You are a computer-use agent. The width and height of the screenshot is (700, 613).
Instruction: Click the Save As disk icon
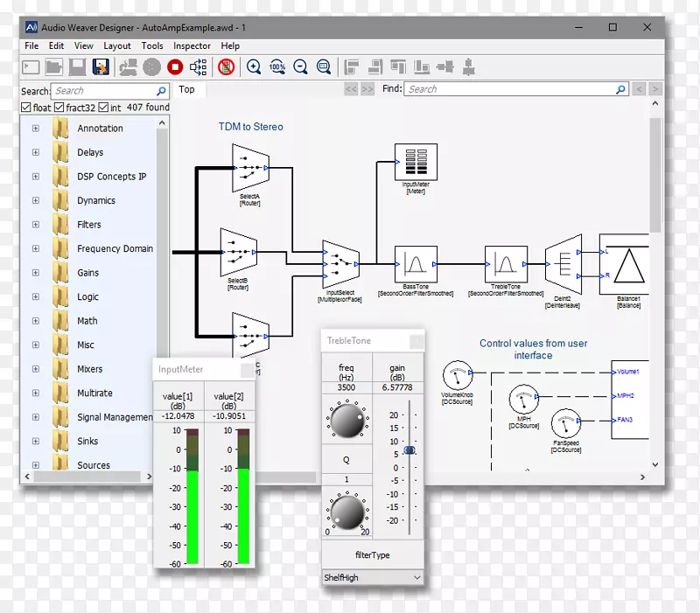click(x=101, y=66)
